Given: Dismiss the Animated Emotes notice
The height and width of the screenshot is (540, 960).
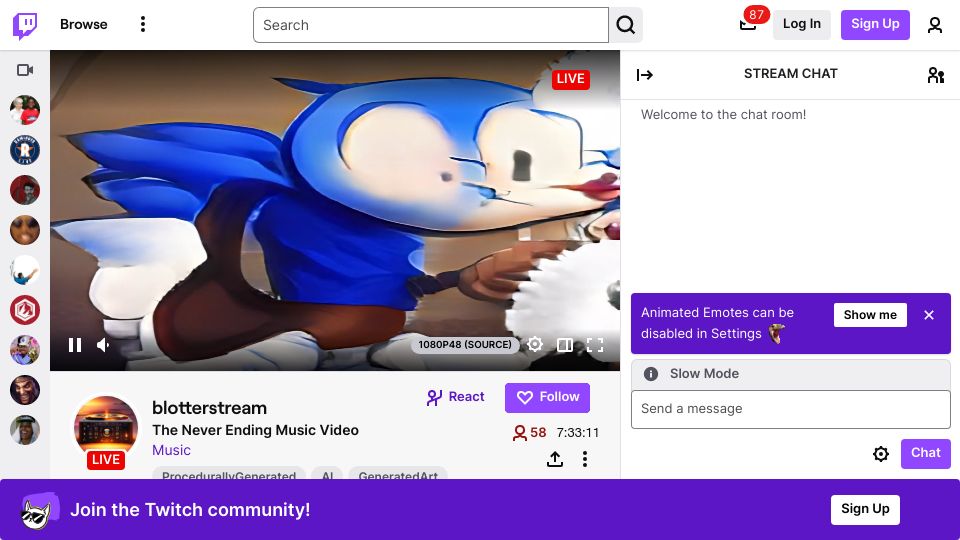Looking at the screenshot, I should [x=929, y=315].
